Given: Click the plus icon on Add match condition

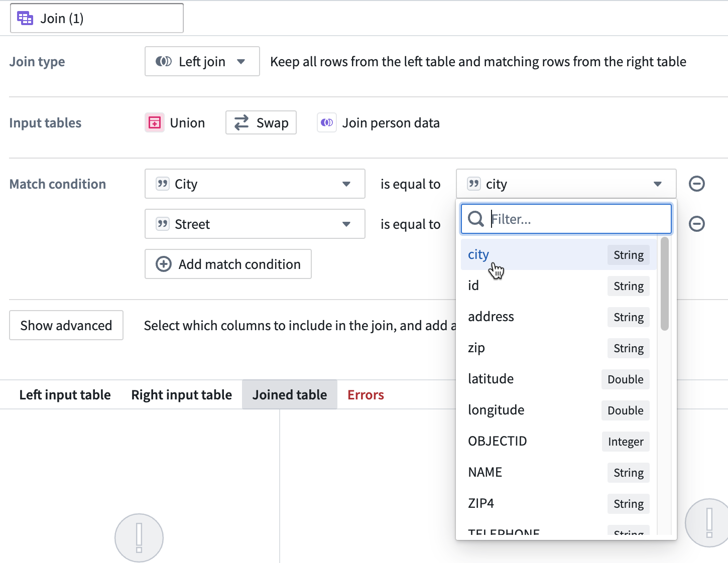Looking at the screenshot, I should (x=164, y=264).
